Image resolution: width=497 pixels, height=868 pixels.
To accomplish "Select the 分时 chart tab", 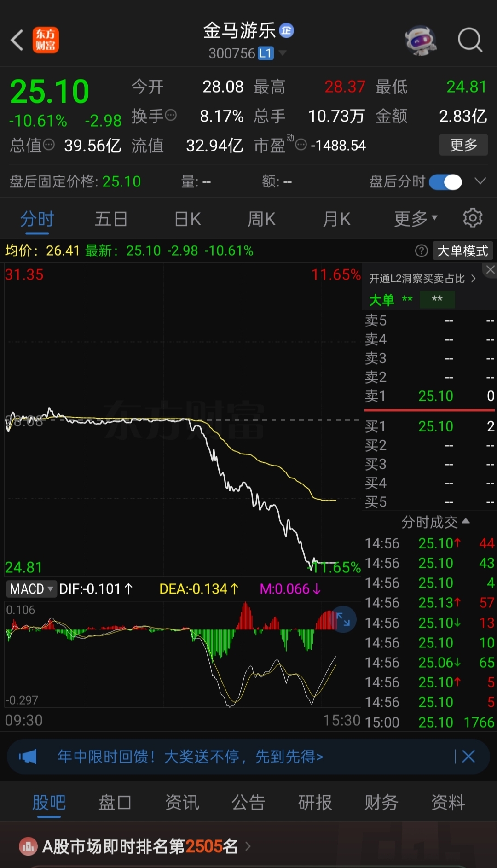I will [x=37, y=219].
